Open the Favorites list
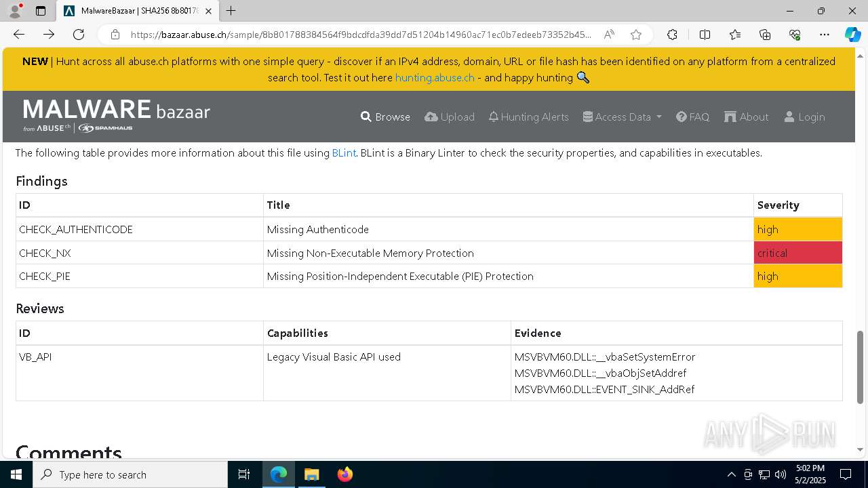Screen dimensions: 868x488 click(735, 35)
